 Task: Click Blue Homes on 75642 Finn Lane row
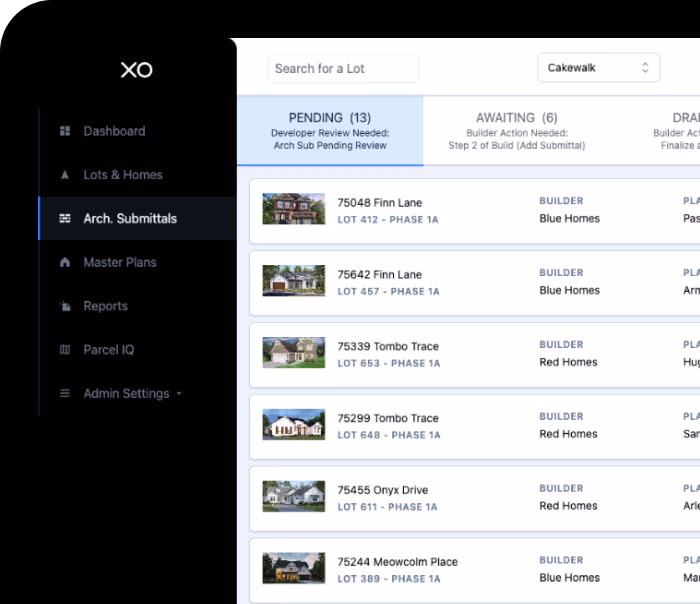click(x=569, y=290)
